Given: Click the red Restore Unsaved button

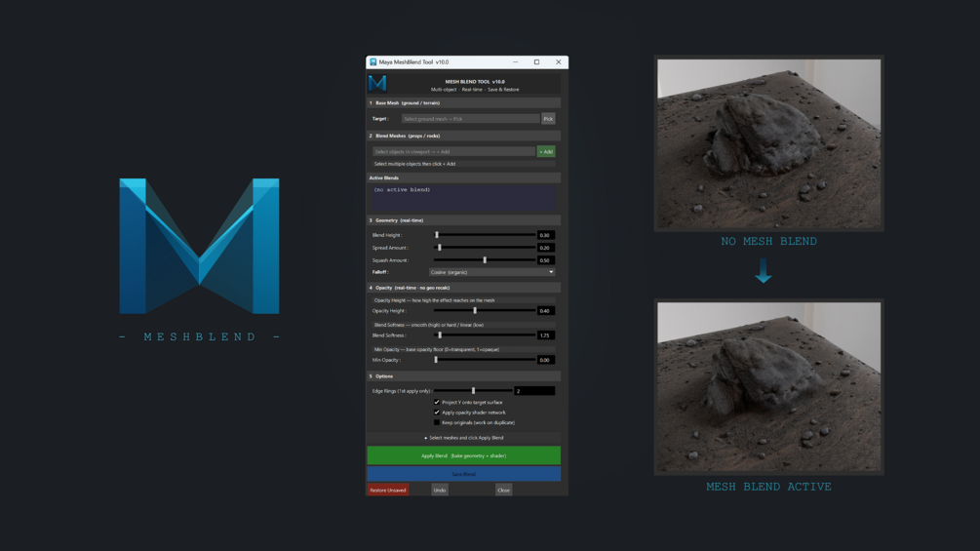Looking at the screenshot, I should click(388, 490).
